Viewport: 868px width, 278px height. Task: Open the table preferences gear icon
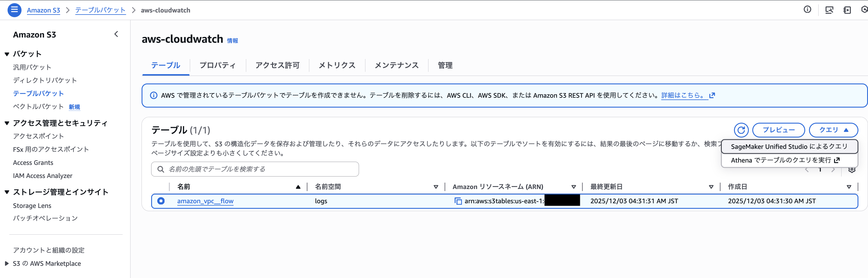851,170
